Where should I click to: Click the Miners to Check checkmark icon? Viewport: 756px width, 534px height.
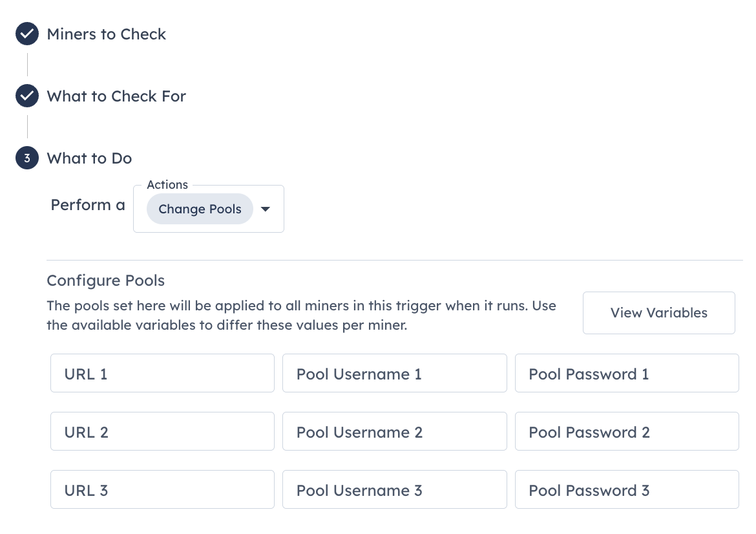point(27,34)
